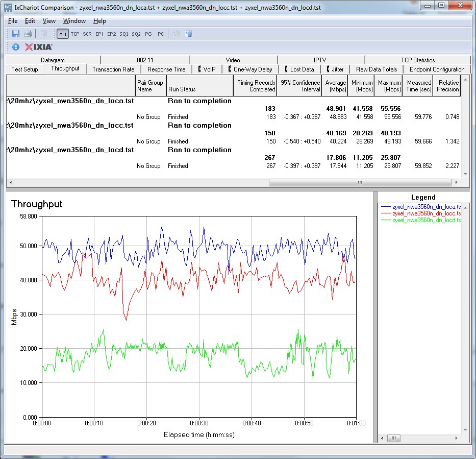Open the One-Way Delay tab
The height and width of the screenshot is (459, 476).
tap(250, 69)
